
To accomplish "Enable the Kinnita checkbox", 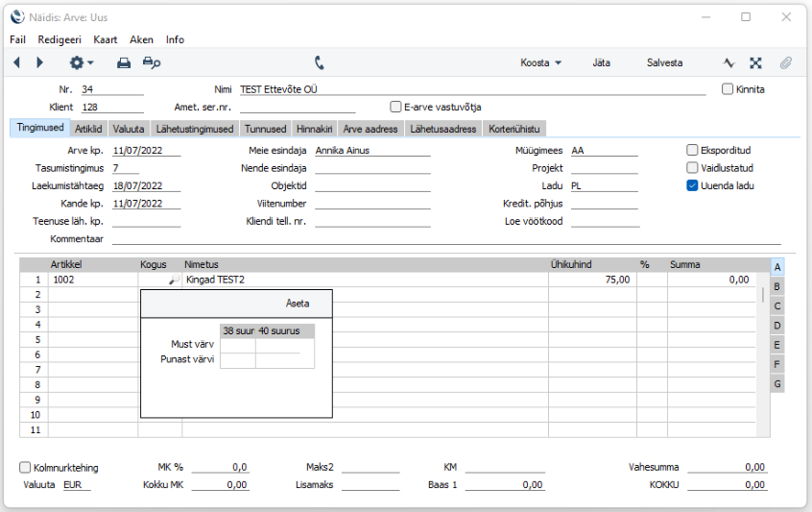I will click(x=728, y=89).
